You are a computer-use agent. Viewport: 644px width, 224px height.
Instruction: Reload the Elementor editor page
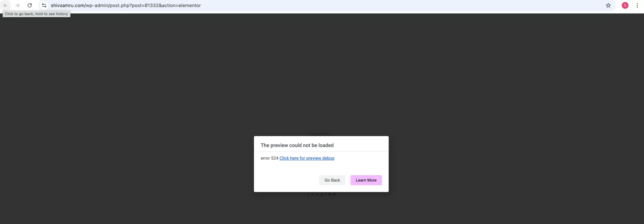point(30,5)
